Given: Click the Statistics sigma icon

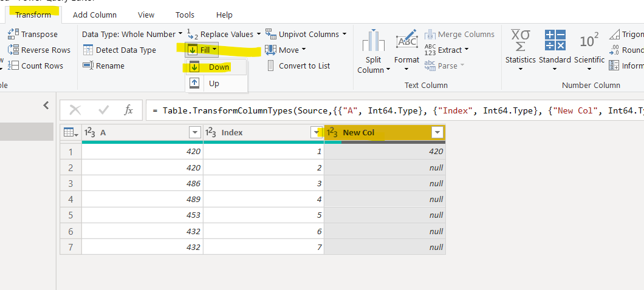Looking at the screenshot, I should coord(521,40).
